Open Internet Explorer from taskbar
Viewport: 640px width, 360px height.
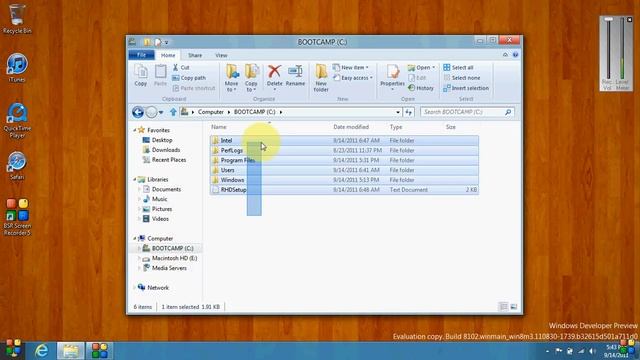[42, 350]
